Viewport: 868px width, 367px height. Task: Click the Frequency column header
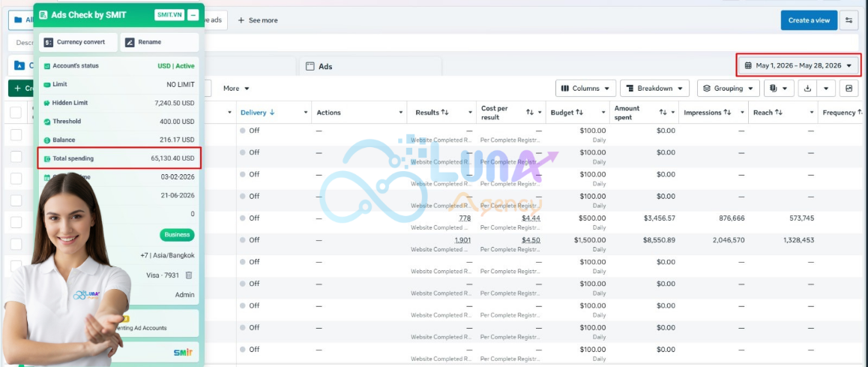839,113
